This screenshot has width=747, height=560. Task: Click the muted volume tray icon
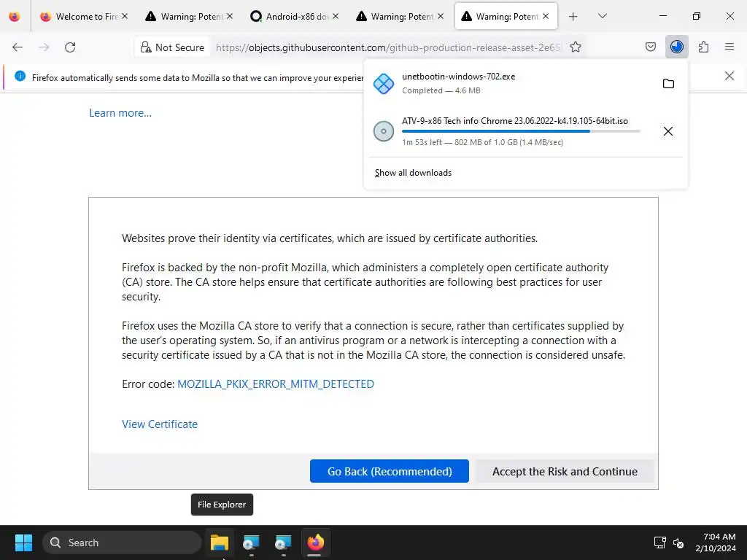click(678, 542)
